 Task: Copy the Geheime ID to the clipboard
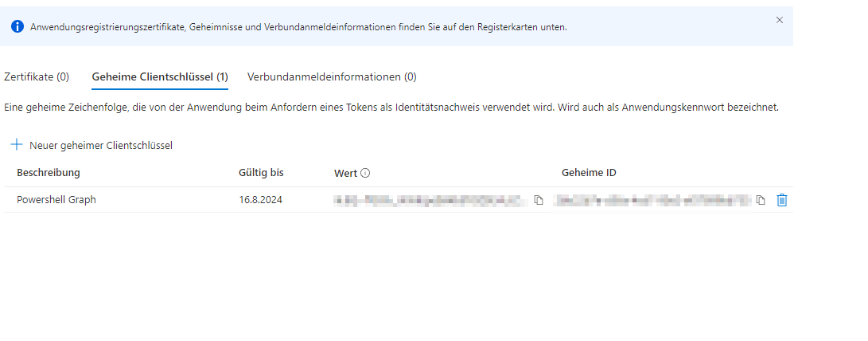[x=761, y=200]
